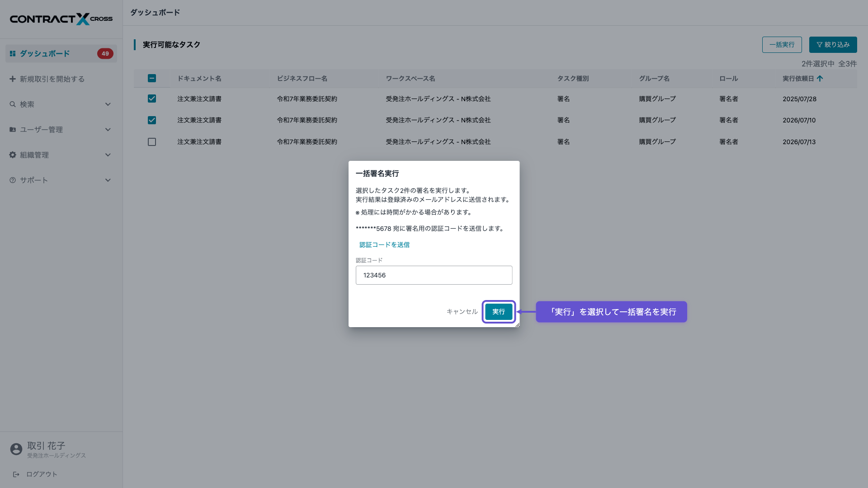The height and width of the screenshot is (488, 868).
Task: Click the sort arrow beside 実行依頼日
Action: pyautogui.click(x=820, y=78)
